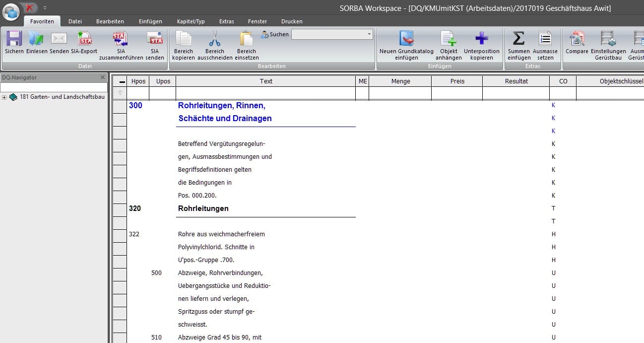
Task: Select text Abzweige, Rohrverbindungen,
Action: point(220,273)
